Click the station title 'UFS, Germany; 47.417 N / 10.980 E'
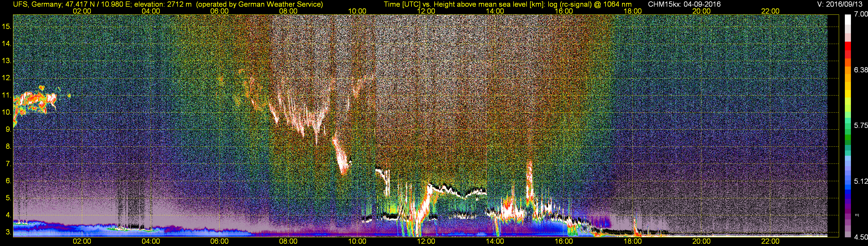 click(x=71, y=4)
